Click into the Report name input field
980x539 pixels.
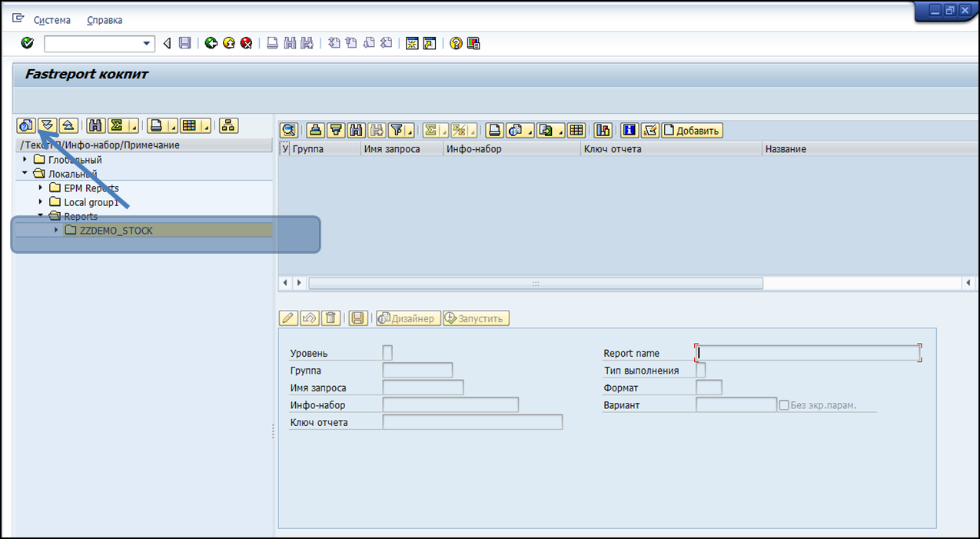point(807,353)
